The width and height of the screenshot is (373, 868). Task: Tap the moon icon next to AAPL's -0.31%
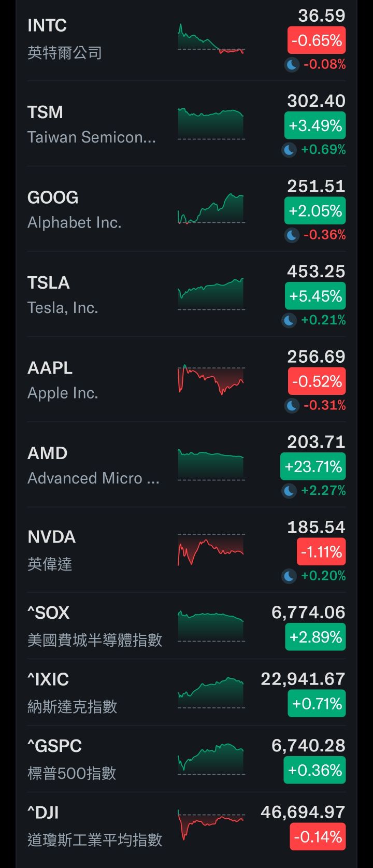(292, 405)
